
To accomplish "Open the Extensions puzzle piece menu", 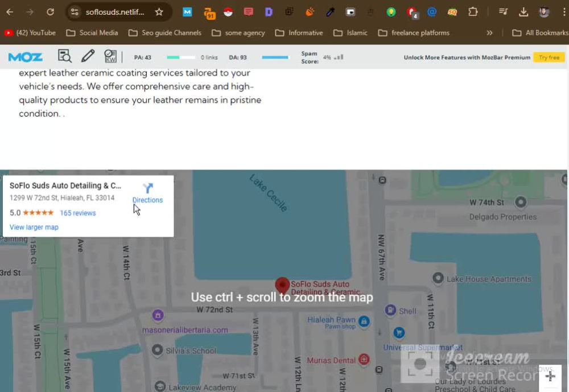I will tap(473, 12).
